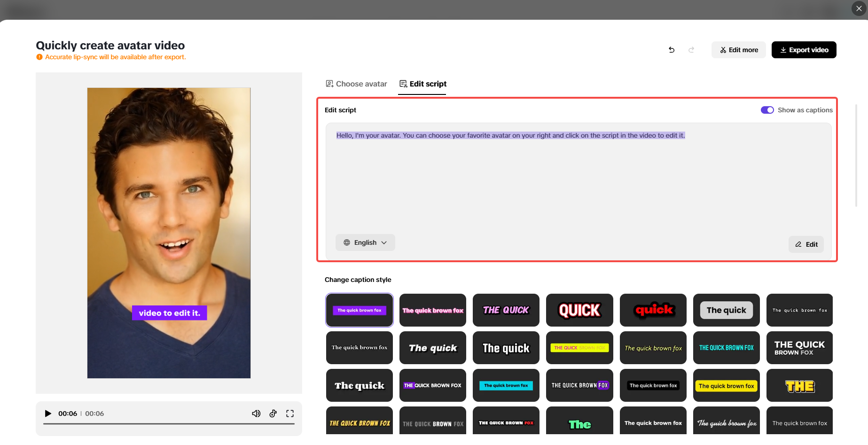Click the avatar video preview image

pyautogui.click(x=169, y=233)
